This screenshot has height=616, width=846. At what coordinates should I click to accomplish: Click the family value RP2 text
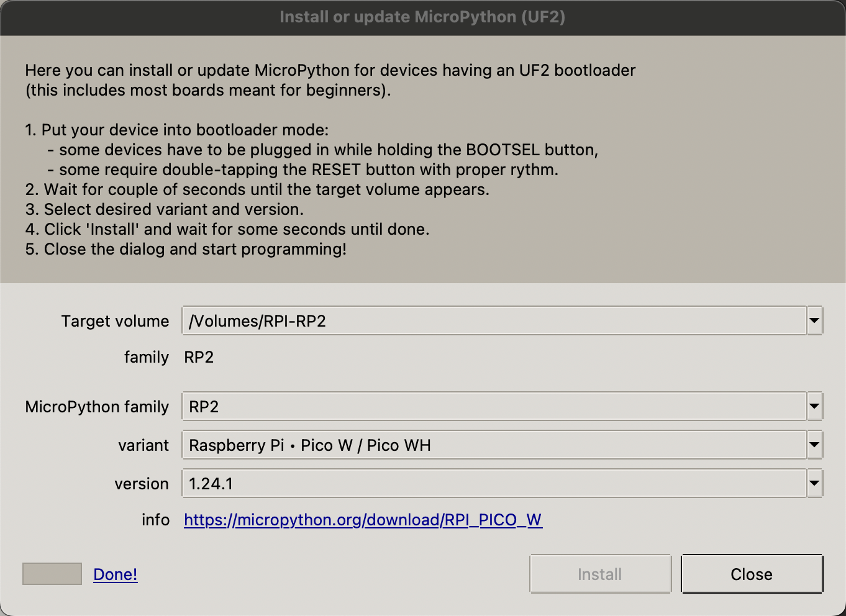[199, 357]
